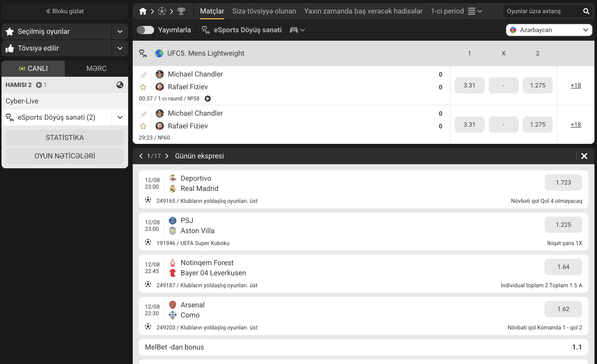Favorite the match №58 with star
The height and width of the screenshot is (364, 597).
click(x=143, y=87)
